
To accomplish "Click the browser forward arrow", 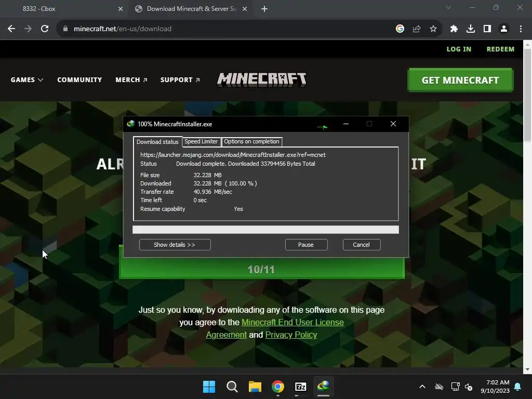I will pos(28,29).
